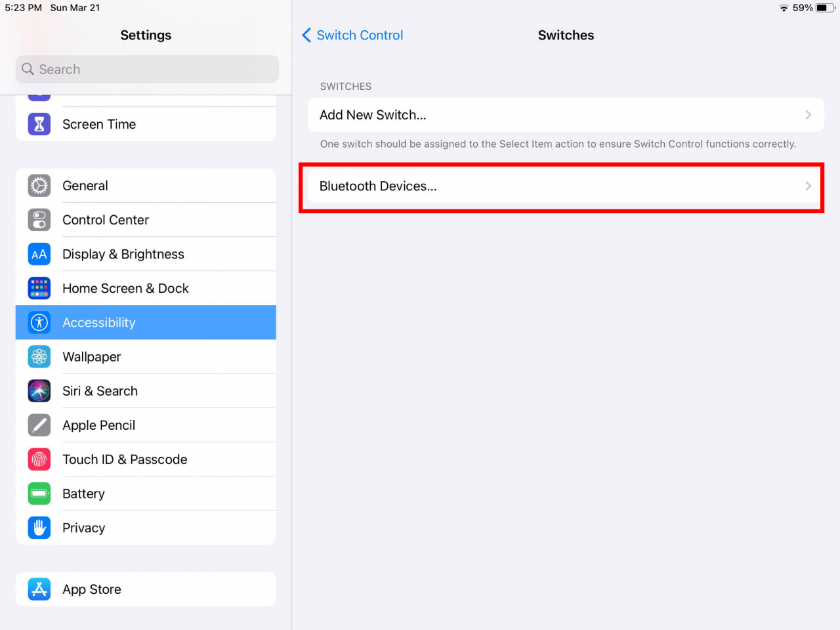Viewport: 840px width, 630px height.
Task: Select the Home Screen & Dock icon
Action: (39, 288)
